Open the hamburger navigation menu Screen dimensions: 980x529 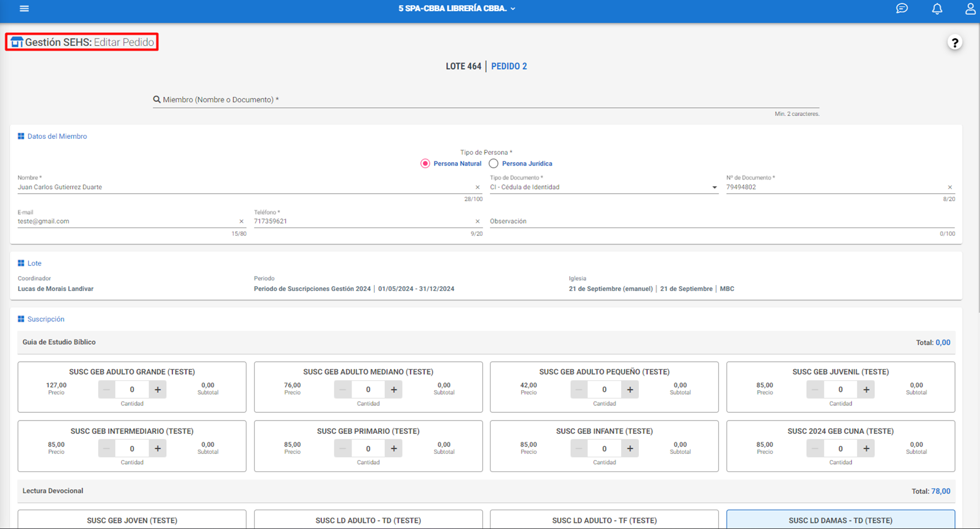pyautogui.click(x=24, y=8)
